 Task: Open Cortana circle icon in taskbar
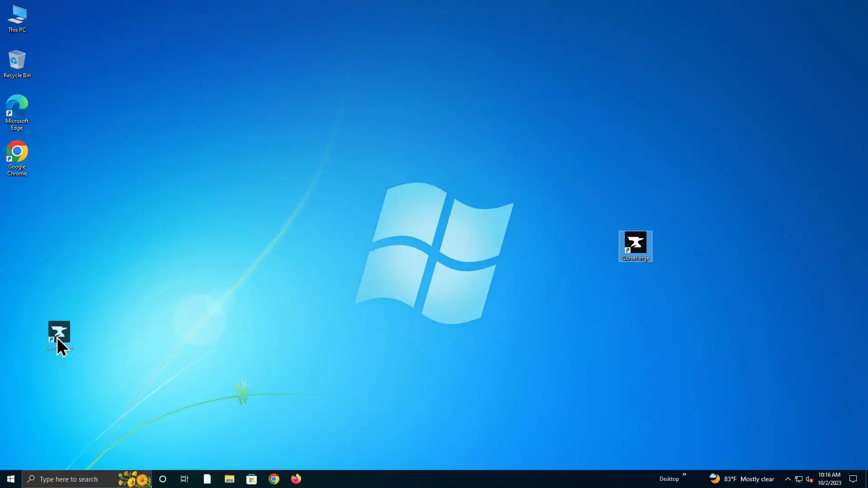click(x=163, y=479)
